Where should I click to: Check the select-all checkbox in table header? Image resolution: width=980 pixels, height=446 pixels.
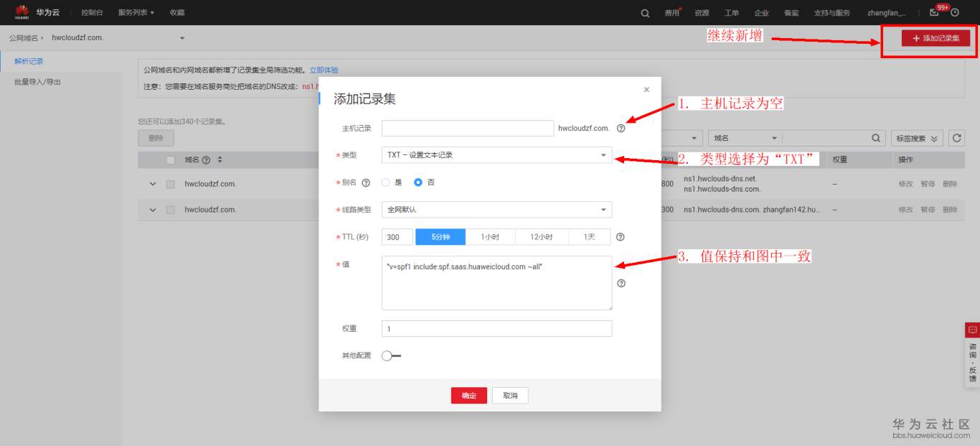coord(171,160)
